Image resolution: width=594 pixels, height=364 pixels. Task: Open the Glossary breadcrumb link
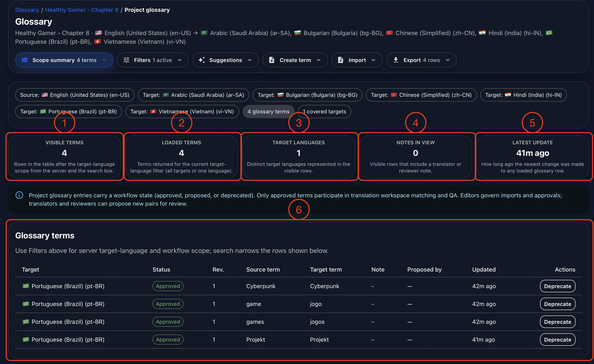pos(27,10)
